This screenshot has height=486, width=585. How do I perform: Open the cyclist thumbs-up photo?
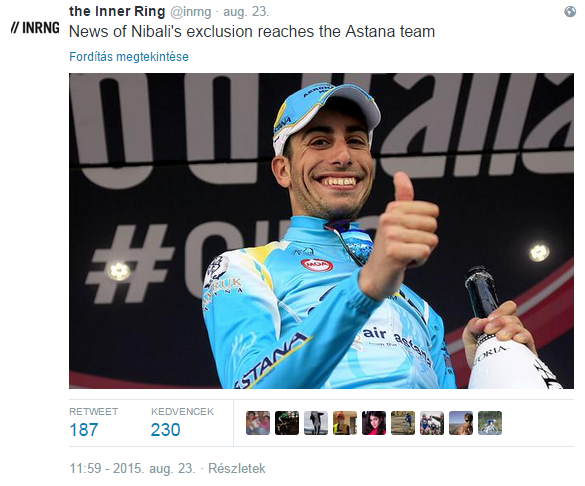click(321, 231)
